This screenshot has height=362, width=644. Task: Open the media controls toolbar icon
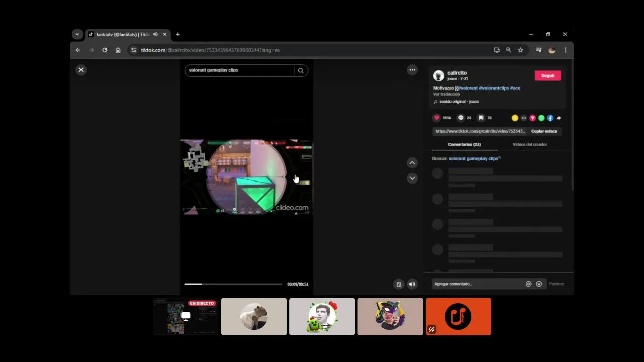click(x=539, y=50)
